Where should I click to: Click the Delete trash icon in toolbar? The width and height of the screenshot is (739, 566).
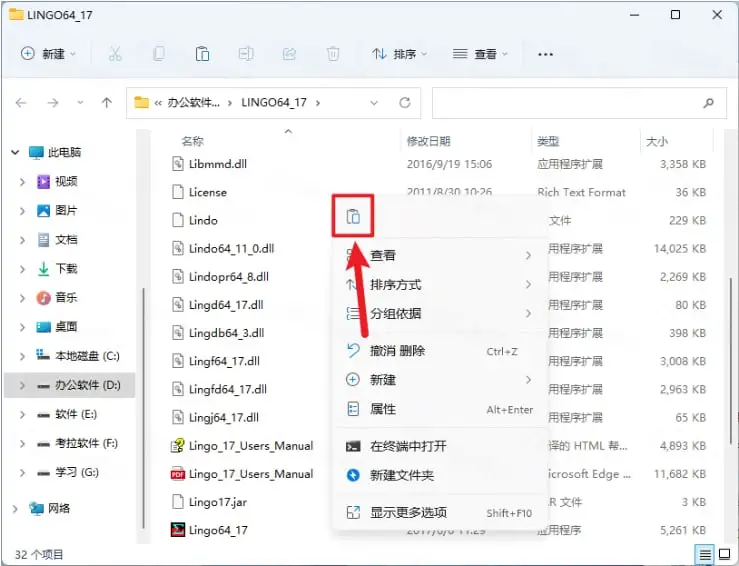(333, 54)
